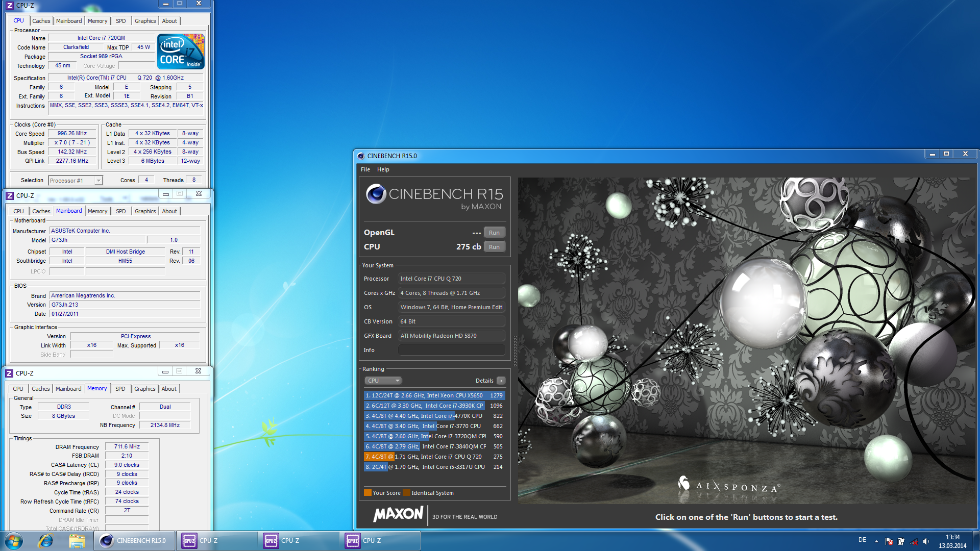Open the volume speaker tray icon

(926, 541)
